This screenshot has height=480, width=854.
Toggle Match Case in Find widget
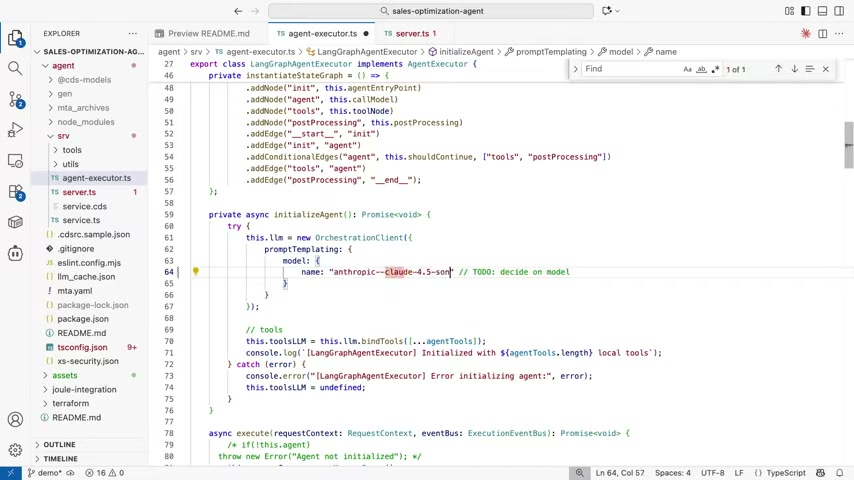[687, 69]
